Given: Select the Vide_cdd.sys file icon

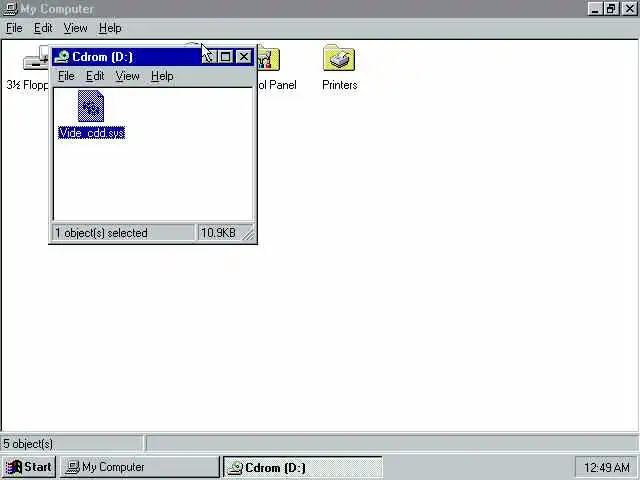Looking at the screenshot, I should [x=91, y=106].
